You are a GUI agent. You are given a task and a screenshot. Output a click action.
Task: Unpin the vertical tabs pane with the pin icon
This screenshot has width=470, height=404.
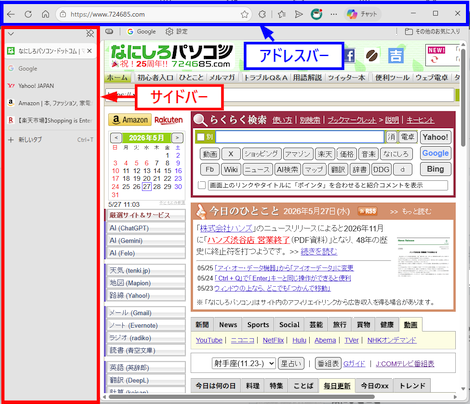[90, 33]
